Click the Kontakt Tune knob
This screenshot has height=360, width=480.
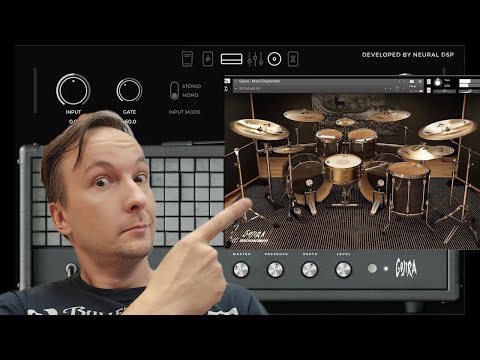438,83
